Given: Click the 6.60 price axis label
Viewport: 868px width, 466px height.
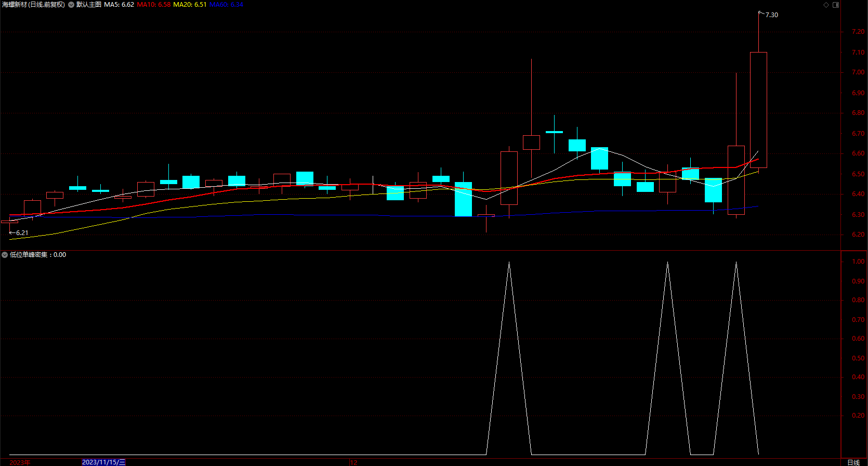Looking at the screenshot, I should (858, 154).
